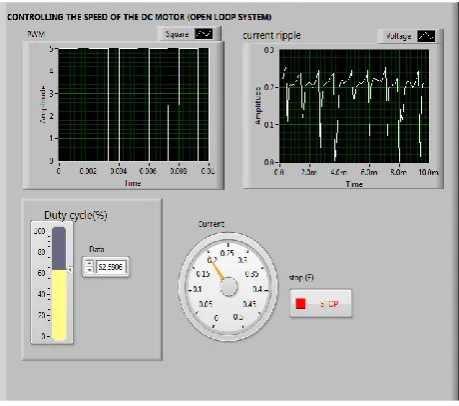Click the 'stop (F)' label
The width and height of the screenshot is (459, 406).
coord(301,277)
